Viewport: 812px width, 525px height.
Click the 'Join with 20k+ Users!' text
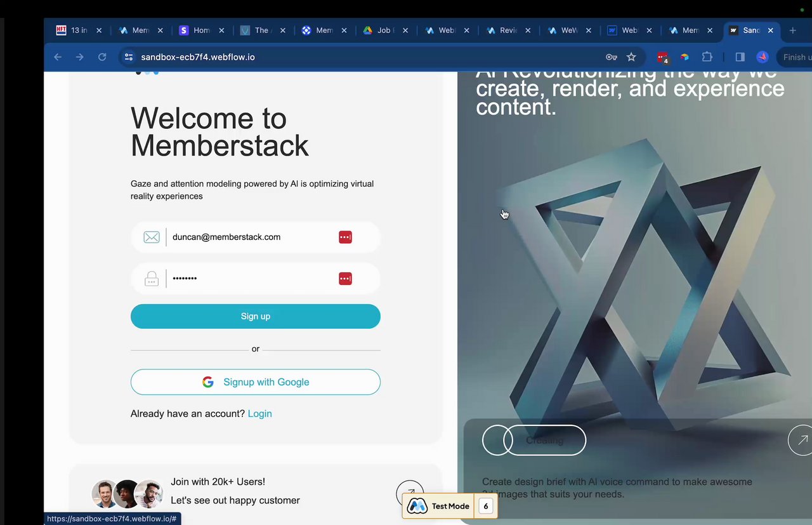218,482
